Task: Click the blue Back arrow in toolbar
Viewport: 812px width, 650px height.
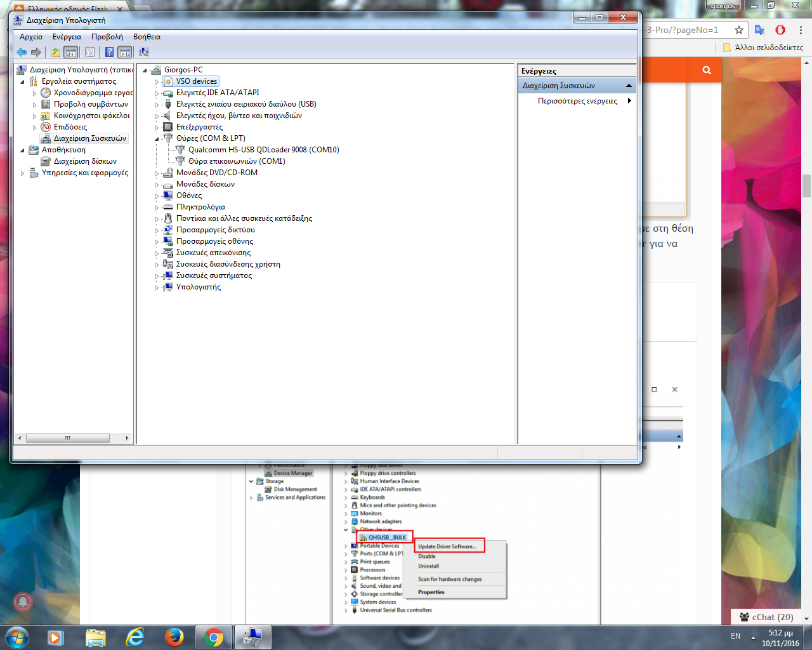Action: (22, 52)
